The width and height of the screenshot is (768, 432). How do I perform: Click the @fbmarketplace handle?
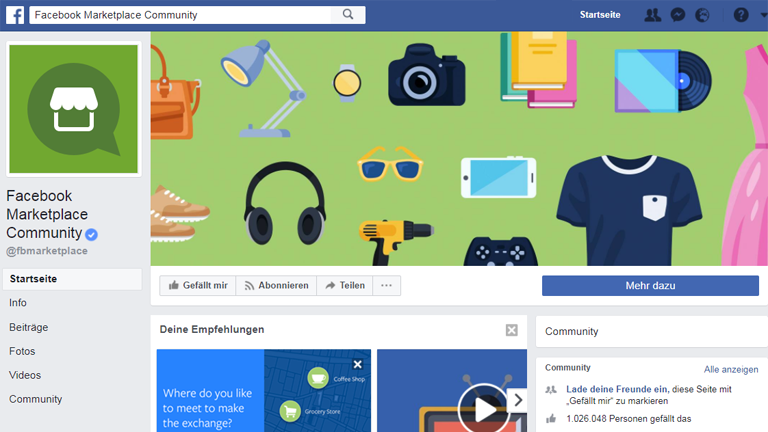point(47,251)
